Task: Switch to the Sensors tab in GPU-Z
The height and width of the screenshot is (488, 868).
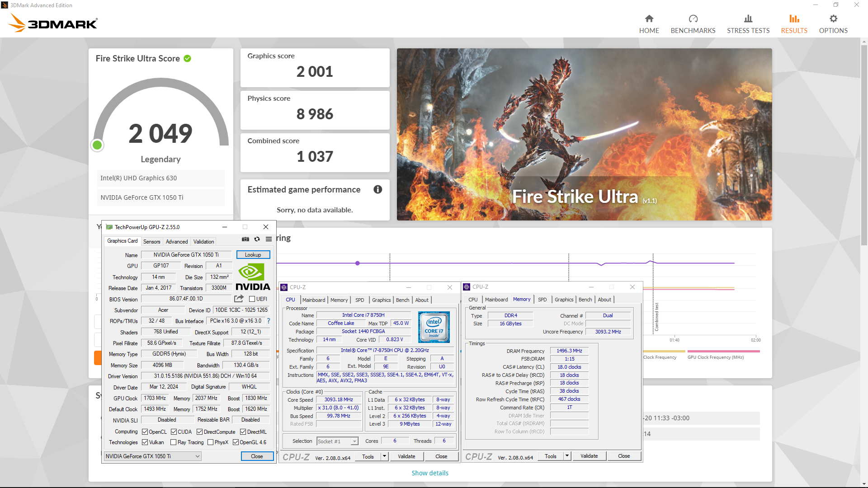Action: (x=151, y=241)
